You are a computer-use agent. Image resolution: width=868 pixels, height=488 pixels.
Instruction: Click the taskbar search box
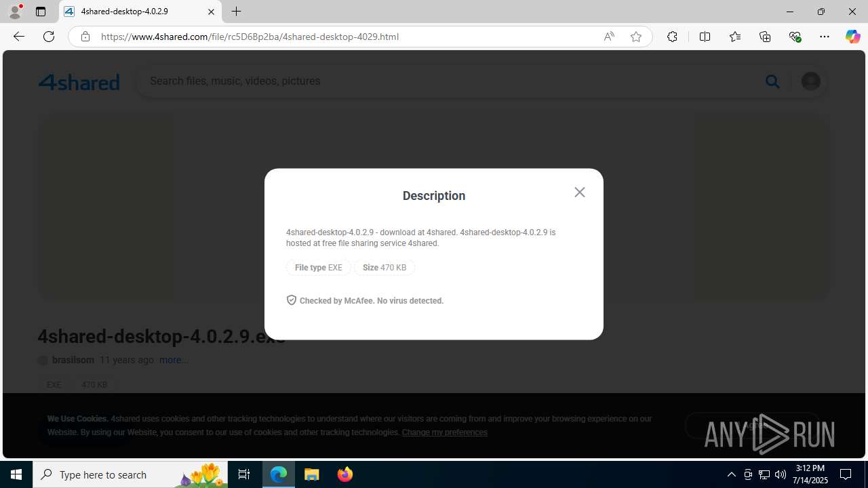pos(130,474)
